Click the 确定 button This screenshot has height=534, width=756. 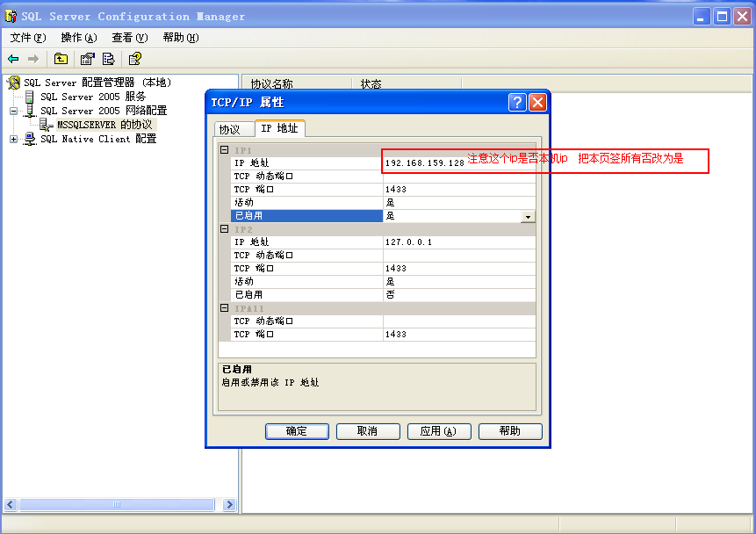(297, 431)
